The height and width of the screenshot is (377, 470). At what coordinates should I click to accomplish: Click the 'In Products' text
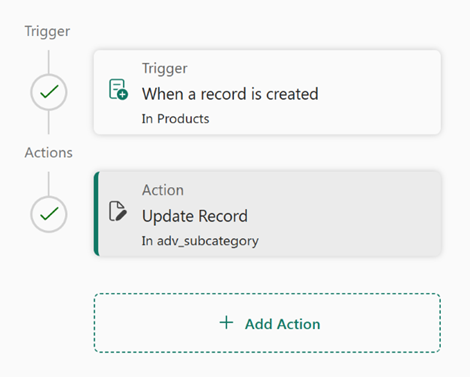(176, 119)
